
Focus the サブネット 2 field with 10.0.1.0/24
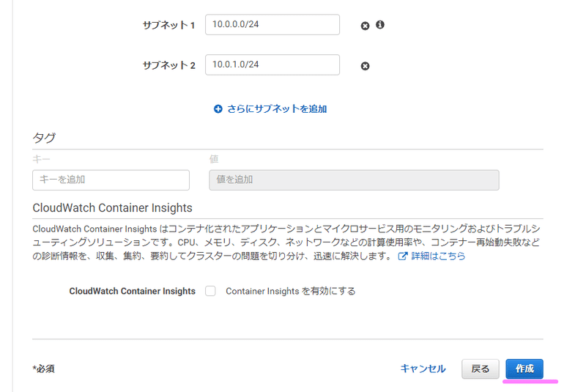tap(272, 64)
